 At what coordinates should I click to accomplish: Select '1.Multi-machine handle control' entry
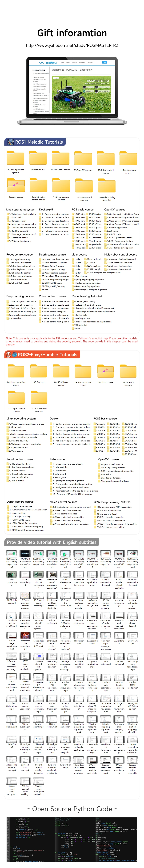coord(120,259)
